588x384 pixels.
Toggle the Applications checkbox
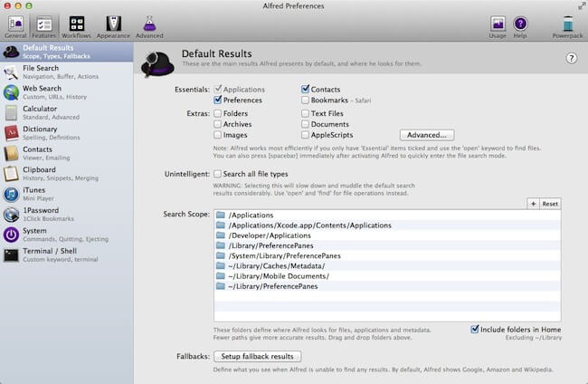pyautogui.click(x=217, y=90)
